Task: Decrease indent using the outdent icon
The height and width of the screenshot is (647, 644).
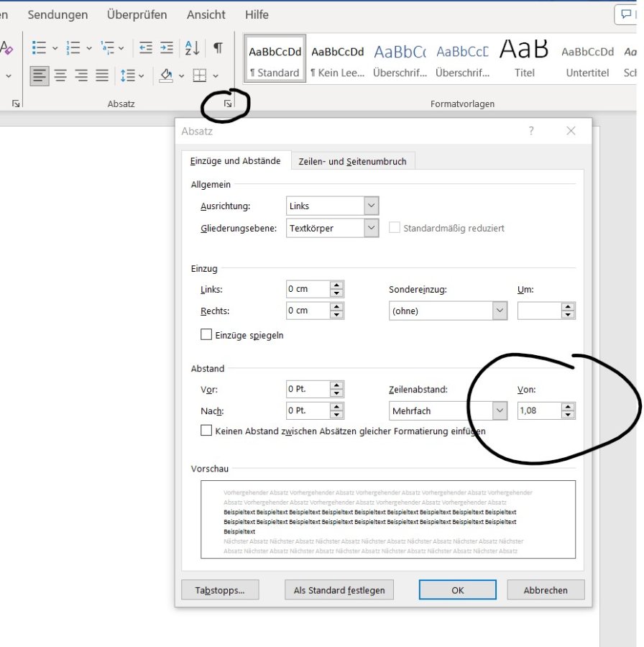Action: [x=146, y=48]
